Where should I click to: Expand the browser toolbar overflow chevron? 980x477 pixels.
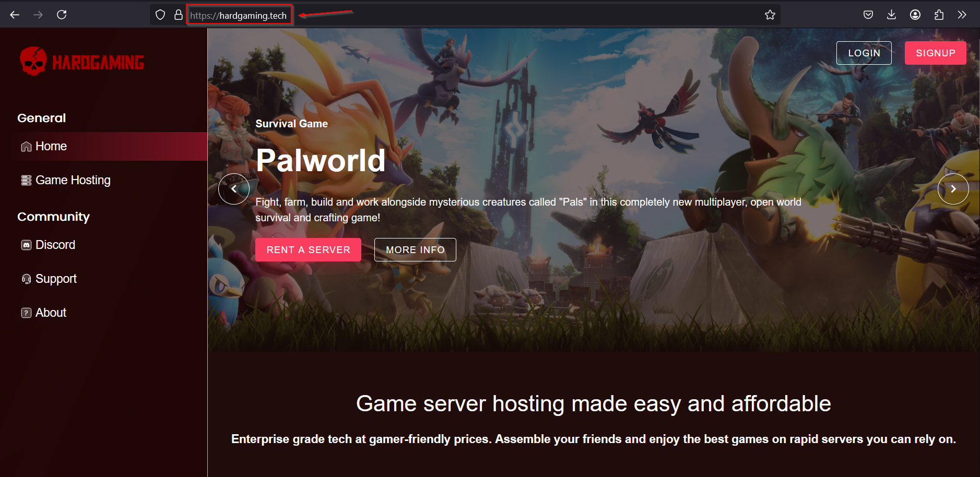point(962,14)
